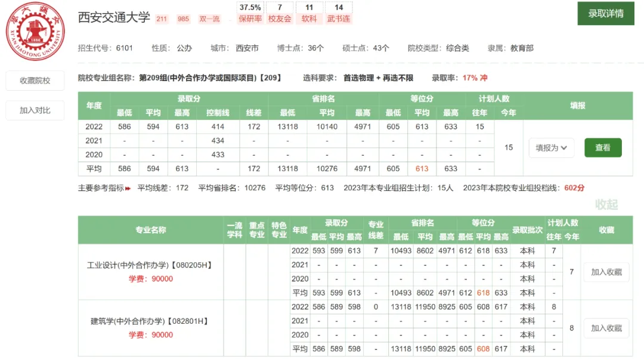The height and width of the screenshot is (359, 644).
Task: Click the 年度 header in score table
Action: tap(94, 106)
